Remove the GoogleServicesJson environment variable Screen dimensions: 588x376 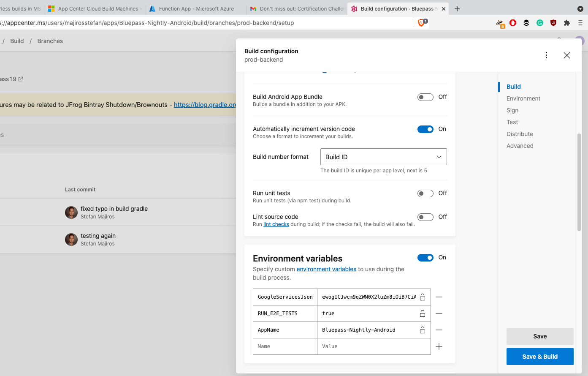439,297
